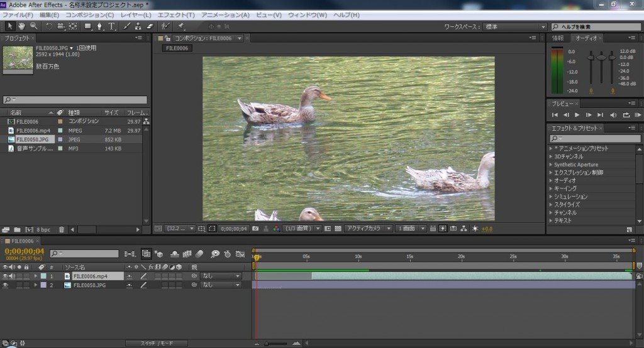Mute audio of FILE0006.mp4 layer
Viewport: 644px width, 348px height.
pos(13,276)
